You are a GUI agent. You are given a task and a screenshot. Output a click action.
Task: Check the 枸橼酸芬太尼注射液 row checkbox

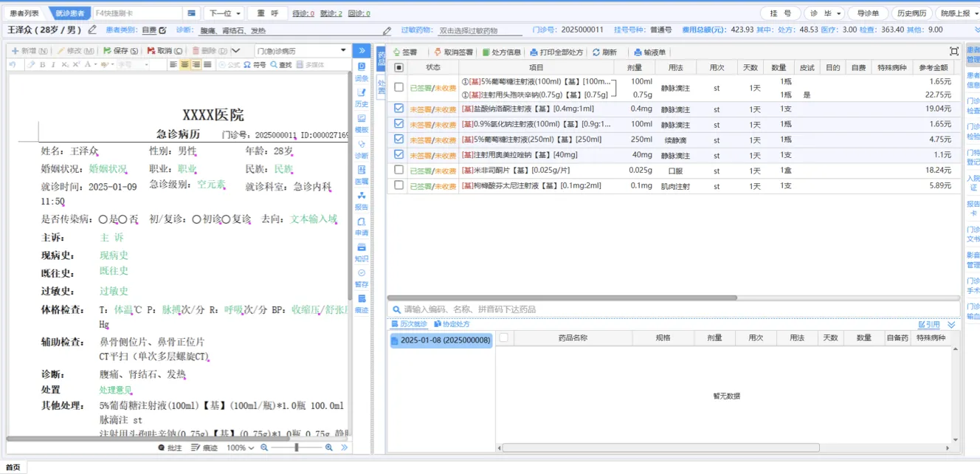click(398, 185)
